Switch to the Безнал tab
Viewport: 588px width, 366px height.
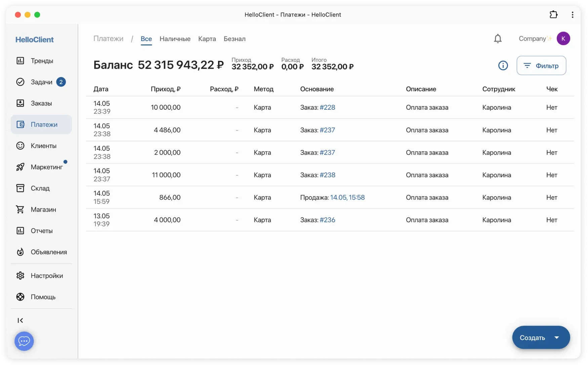234,39
